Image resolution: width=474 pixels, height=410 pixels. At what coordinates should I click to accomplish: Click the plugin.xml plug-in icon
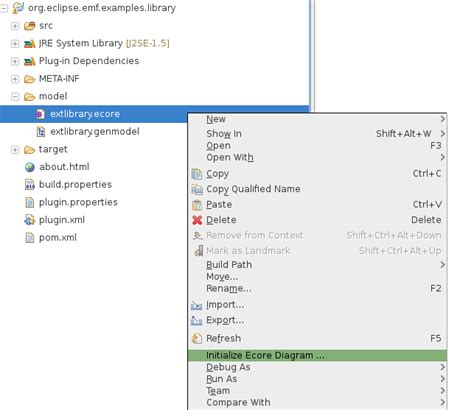(29, 220)
